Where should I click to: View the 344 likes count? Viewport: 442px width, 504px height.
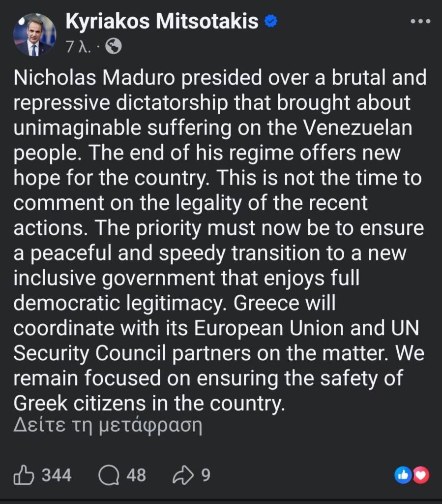(x=56, y=475)
